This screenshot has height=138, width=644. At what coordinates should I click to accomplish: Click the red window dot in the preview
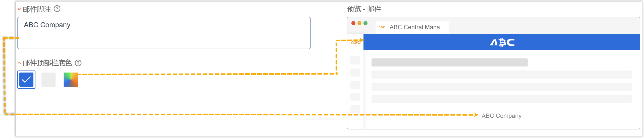[353, 23]
